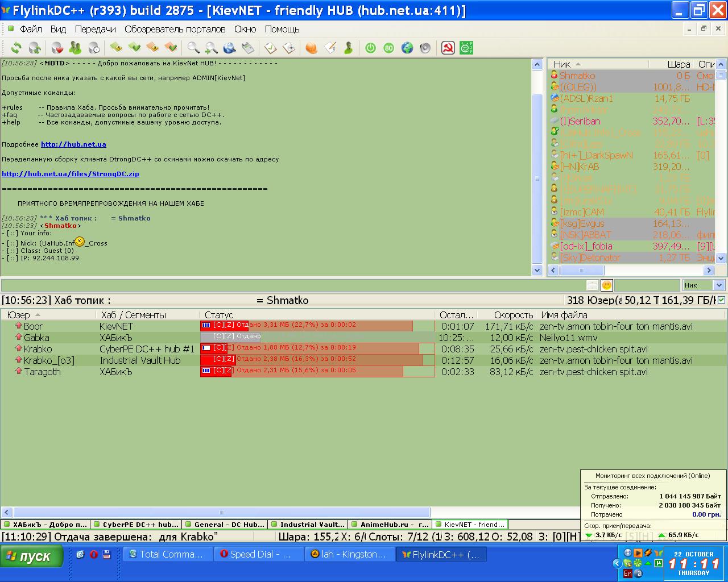Click the green '80' circle icon
This screenshot has height=582, width=728.
388,48
